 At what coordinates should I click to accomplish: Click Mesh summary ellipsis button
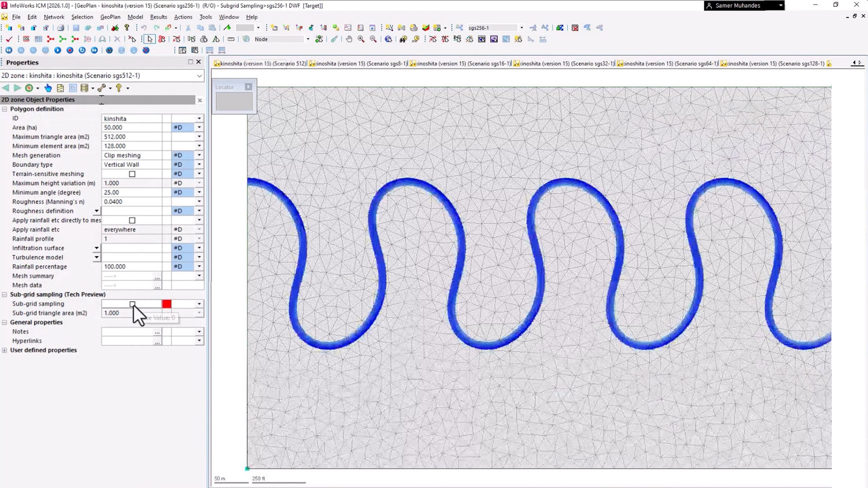(x=157, y=276)
